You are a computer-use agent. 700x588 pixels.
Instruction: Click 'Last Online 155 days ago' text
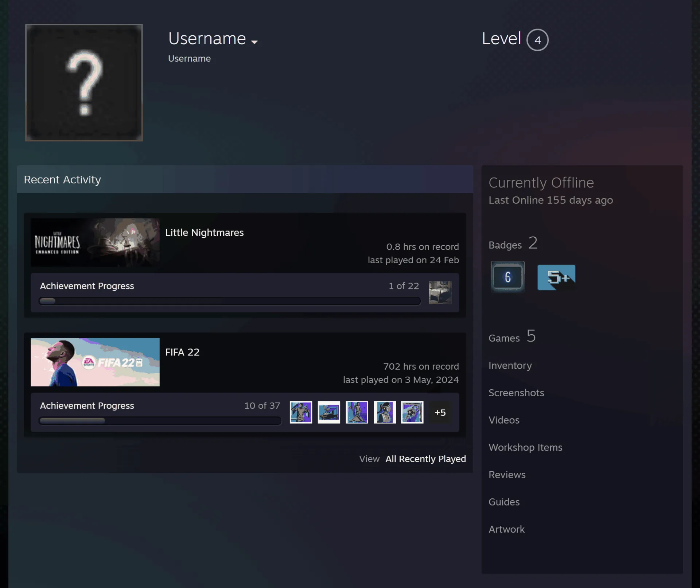tap(551, 200)
